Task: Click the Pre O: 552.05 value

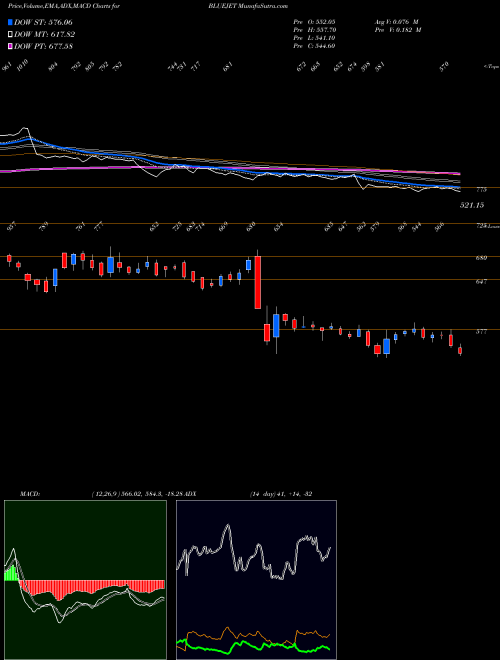Action: click(314, 21)
